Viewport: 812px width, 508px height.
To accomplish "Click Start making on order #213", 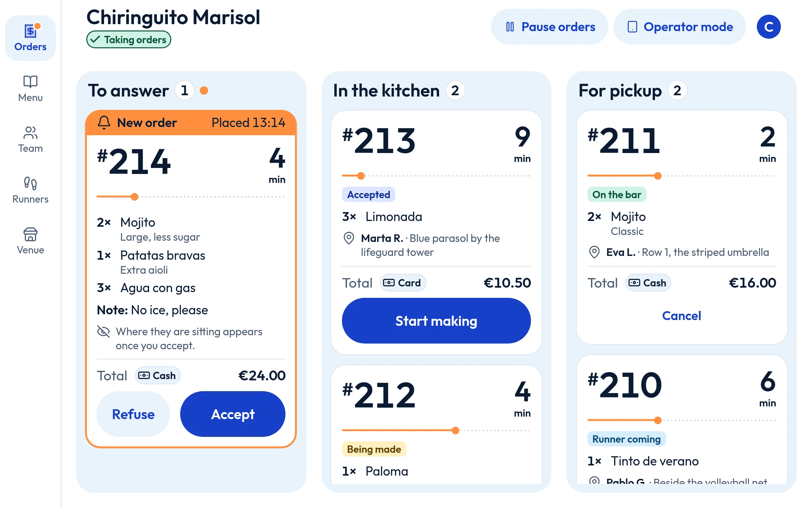I will point(436,321).
